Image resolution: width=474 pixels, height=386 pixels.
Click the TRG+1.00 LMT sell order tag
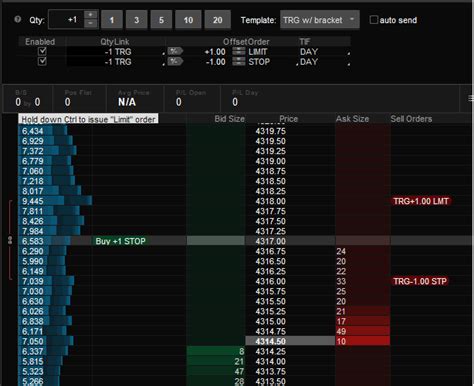(421, 201)
